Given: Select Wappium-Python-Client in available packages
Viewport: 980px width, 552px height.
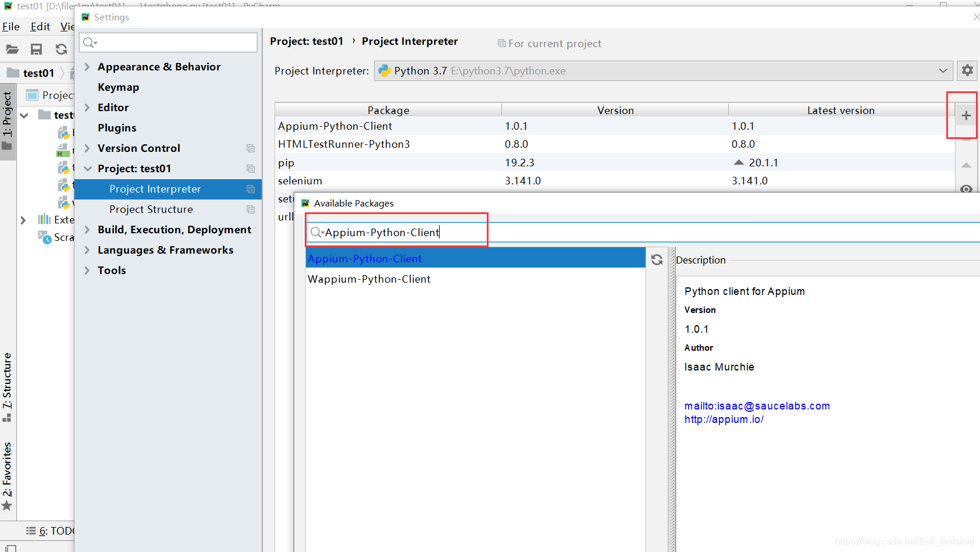Looking at the screenshot, I should [x=476, y=279].
